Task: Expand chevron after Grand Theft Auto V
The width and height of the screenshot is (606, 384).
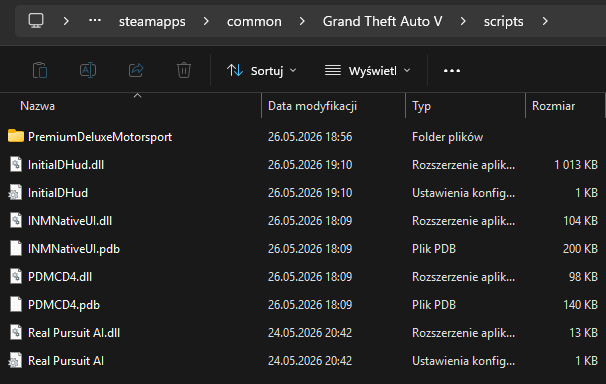Action: 463,21
